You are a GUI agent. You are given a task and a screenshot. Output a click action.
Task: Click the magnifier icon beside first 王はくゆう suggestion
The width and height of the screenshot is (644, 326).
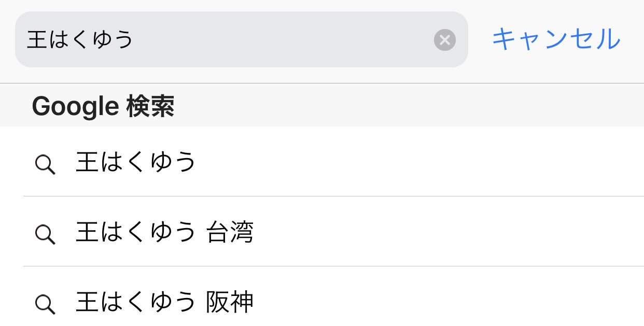click(x=45, y=165)
